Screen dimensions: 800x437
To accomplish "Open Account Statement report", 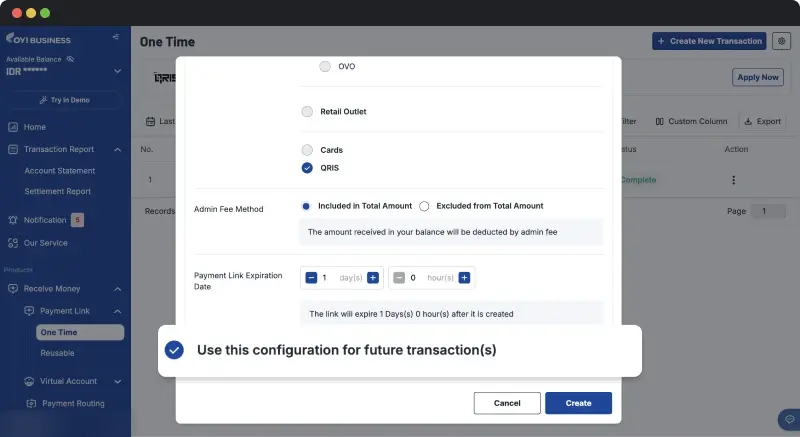I will (x=60, y=171).
